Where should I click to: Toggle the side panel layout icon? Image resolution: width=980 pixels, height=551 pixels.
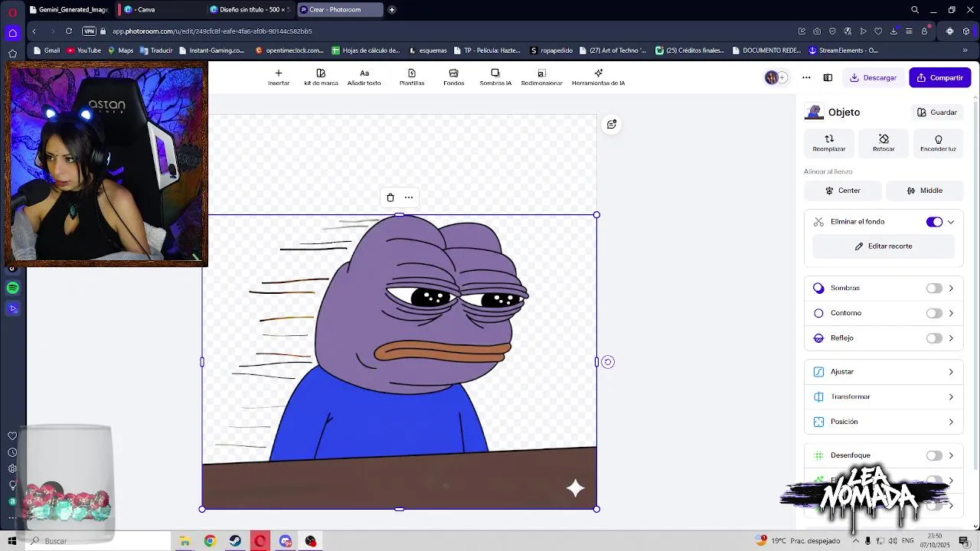828,77
